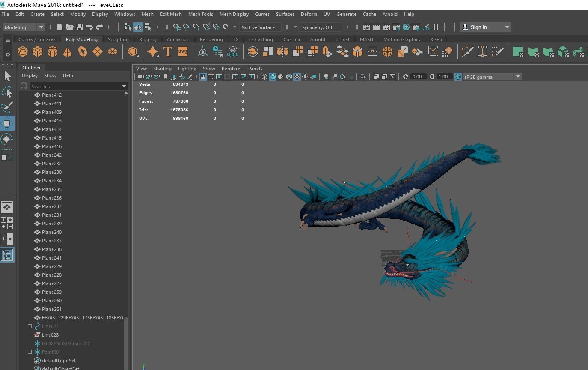Open the Sign In dropdown arrow
This screenshot has width=588, height=370.
(x=507, y=27)
